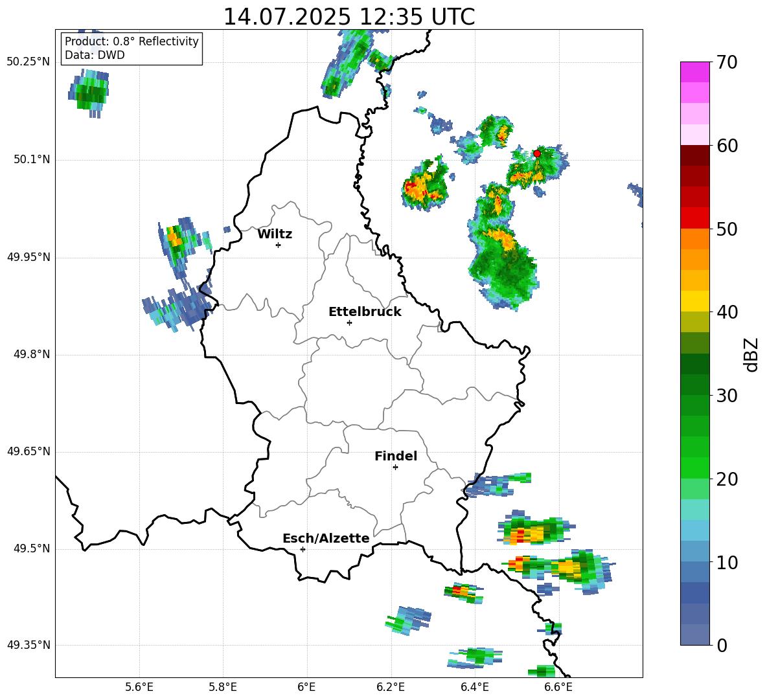Click the 6.4°E longitude label
This screenshot has height=700, width=767.
click(474, 687)
